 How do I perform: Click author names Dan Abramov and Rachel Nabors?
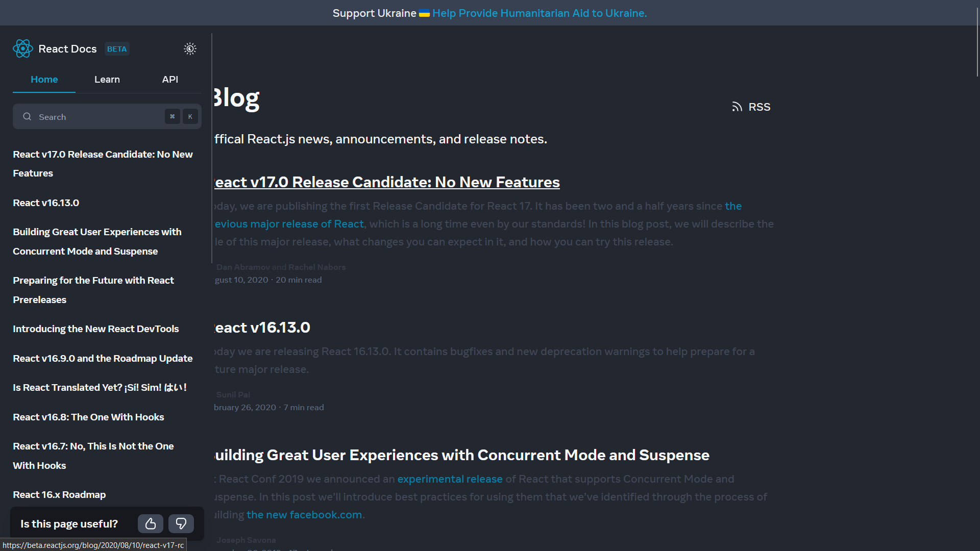pyautogui.click(x=281, y=267)
